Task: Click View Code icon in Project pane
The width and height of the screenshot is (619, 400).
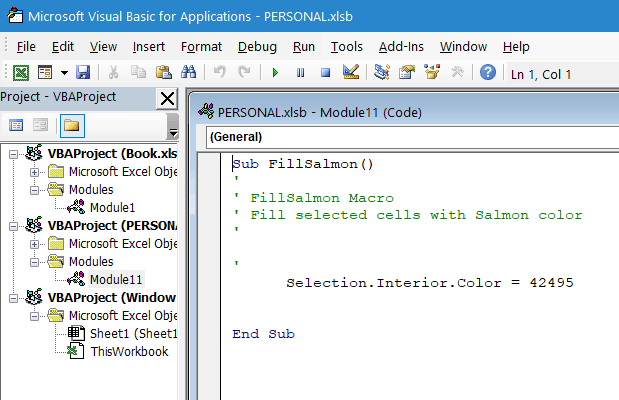Action: [x=16, y=126]
